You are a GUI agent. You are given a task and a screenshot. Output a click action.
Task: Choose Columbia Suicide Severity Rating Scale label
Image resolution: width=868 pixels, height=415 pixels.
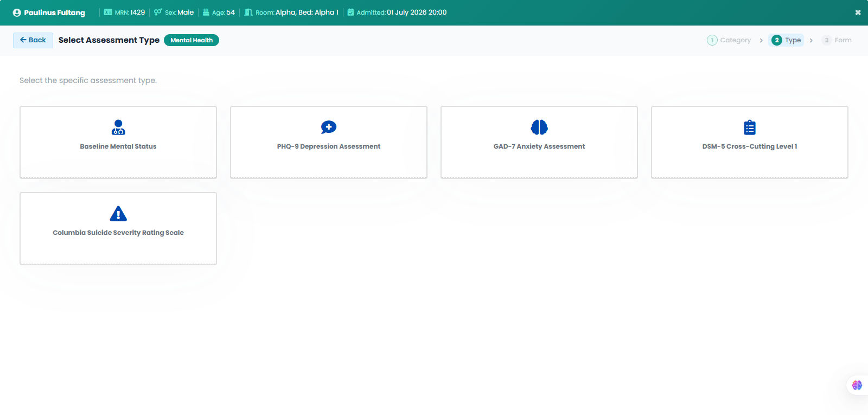[x=118, y=233]
